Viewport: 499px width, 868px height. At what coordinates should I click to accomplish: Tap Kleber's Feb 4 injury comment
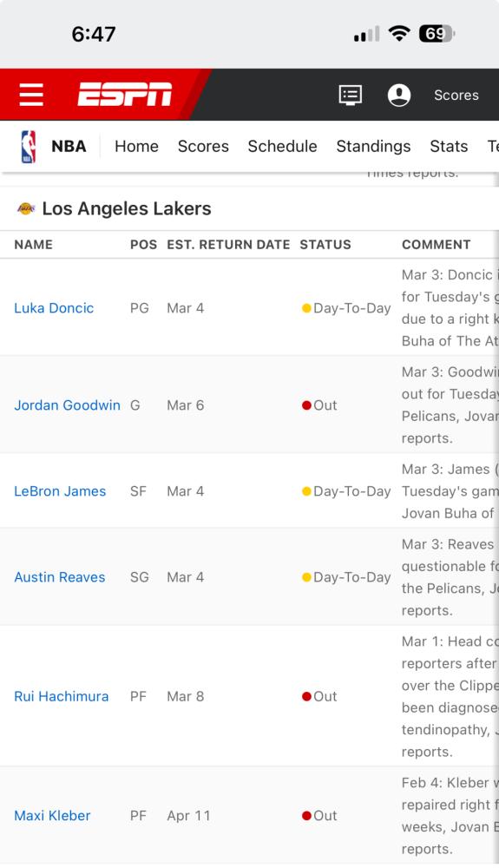click(x=450, y=815)
